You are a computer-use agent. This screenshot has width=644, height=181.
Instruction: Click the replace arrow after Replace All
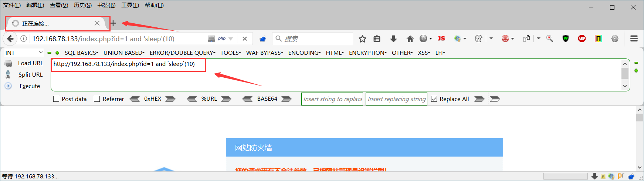[479, 99]
